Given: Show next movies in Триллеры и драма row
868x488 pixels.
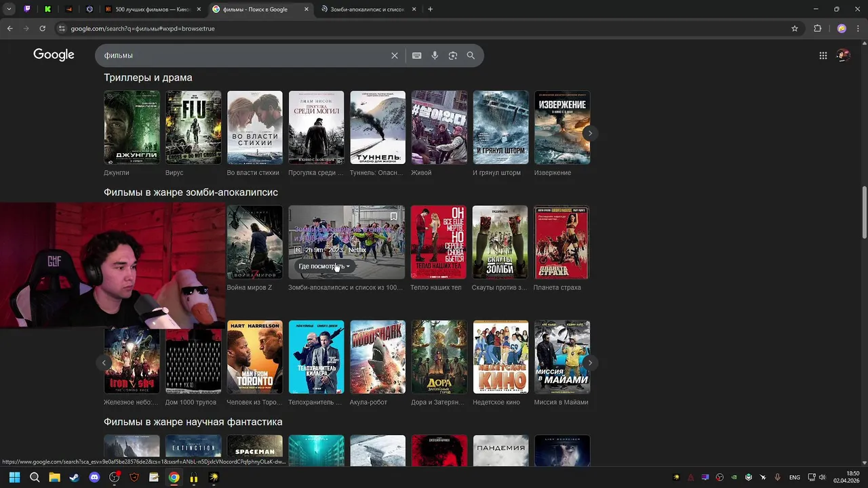Looking at the screenshot, I should (x=590, y=133).
